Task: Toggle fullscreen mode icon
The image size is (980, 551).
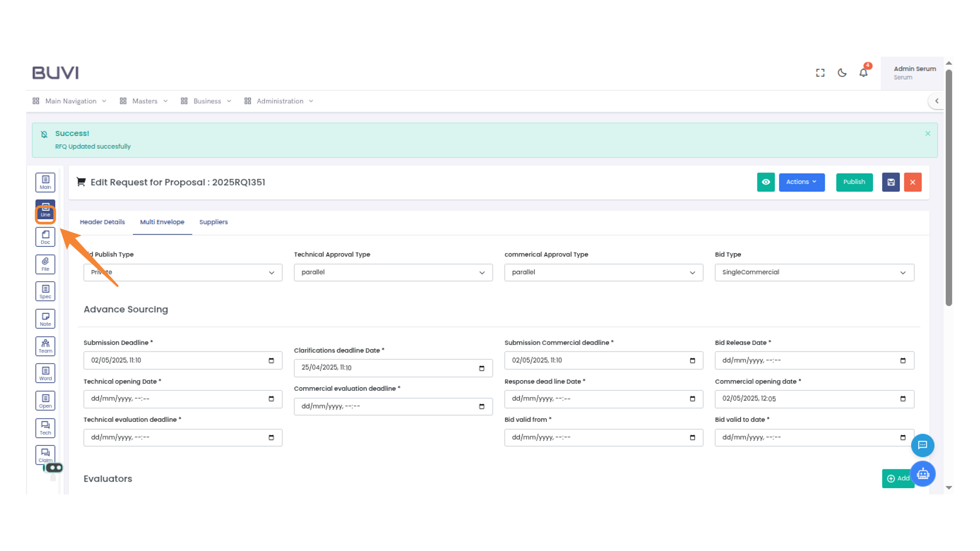Action: click(820, 73)
